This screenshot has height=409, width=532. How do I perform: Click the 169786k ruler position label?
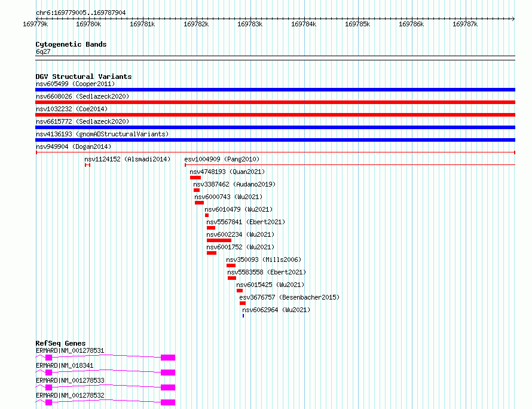pyautogui.click(x=411, y=24)
